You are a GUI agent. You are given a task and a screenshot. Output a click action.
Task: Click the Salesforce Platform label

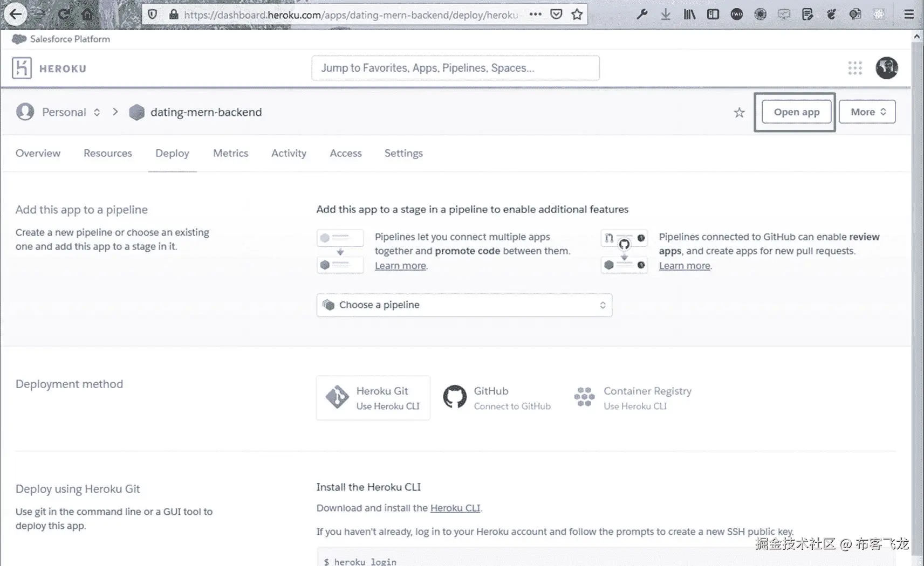(70, 39)
